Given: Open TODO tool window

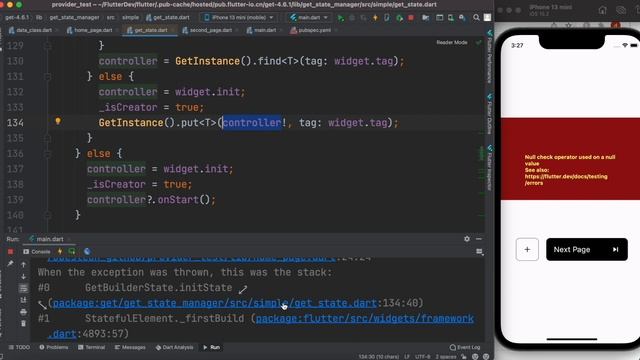Looking at the screenshot, I should [x=19, y=347].
